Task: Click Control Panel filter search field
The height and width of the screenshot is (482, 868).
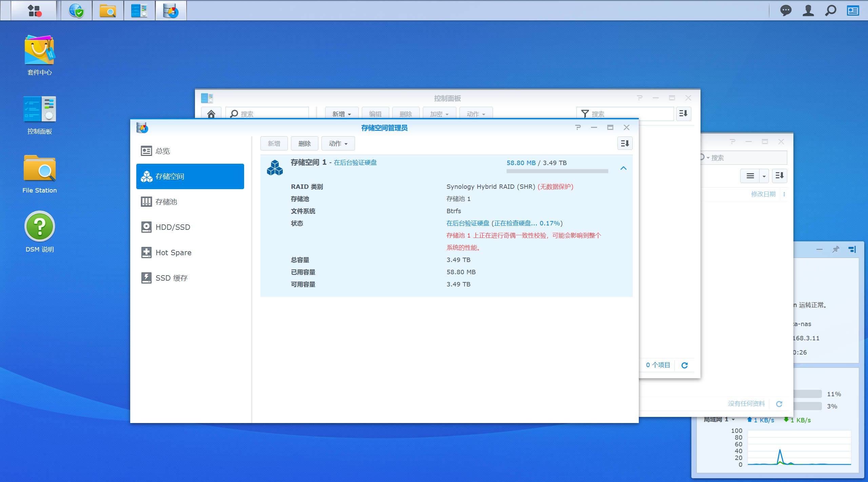Action: (x=625, y=114)
